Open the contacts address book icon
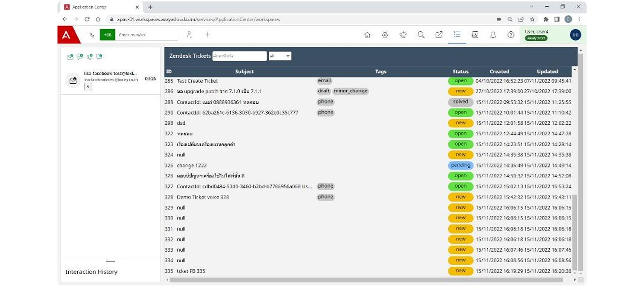The image size is (644, 290). coord(475,35)
